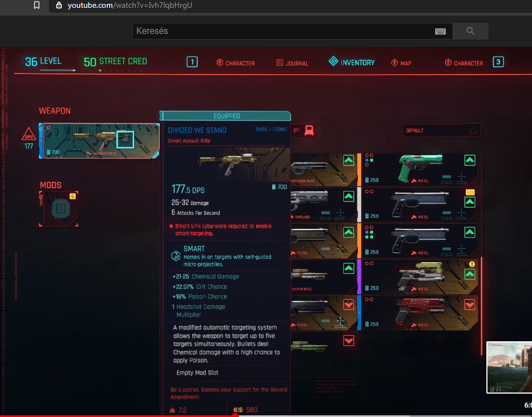Click upgrade arrow on revolver tile
The height and width of the screenshot is (417, 532).
[x=348, y=197]
